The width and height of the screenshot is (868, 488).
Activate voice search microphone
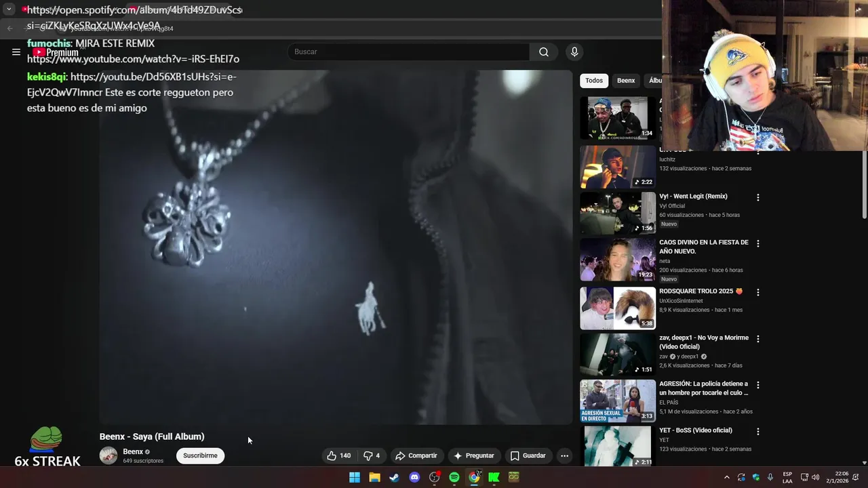click(x=574, y=52)
